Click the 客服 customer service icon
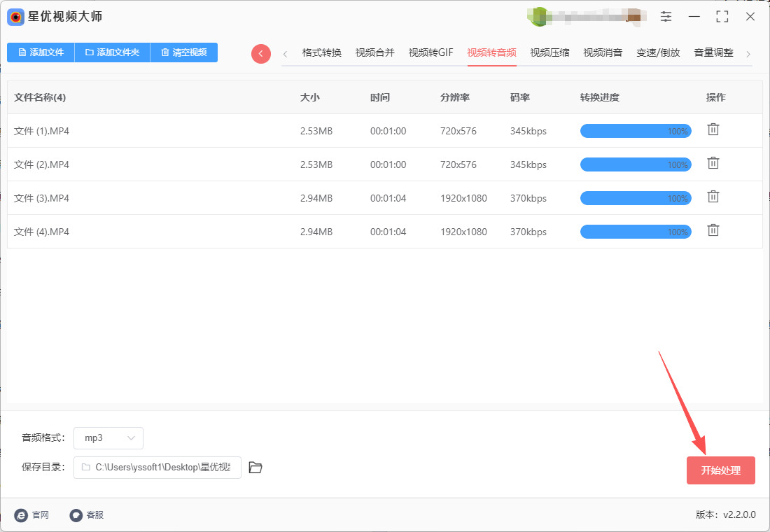Screen dimensions: 770x532 [x=76, y=515]
